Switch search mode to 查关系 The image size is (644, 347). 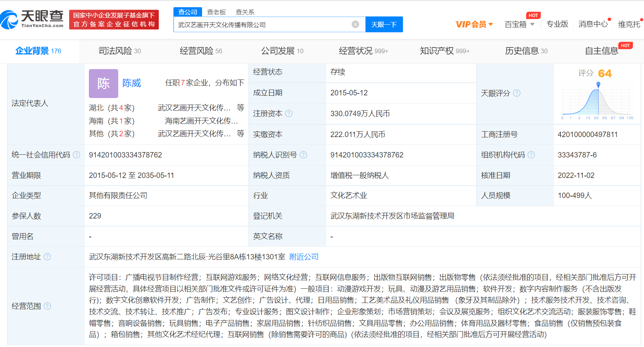(x=245, y=12)
